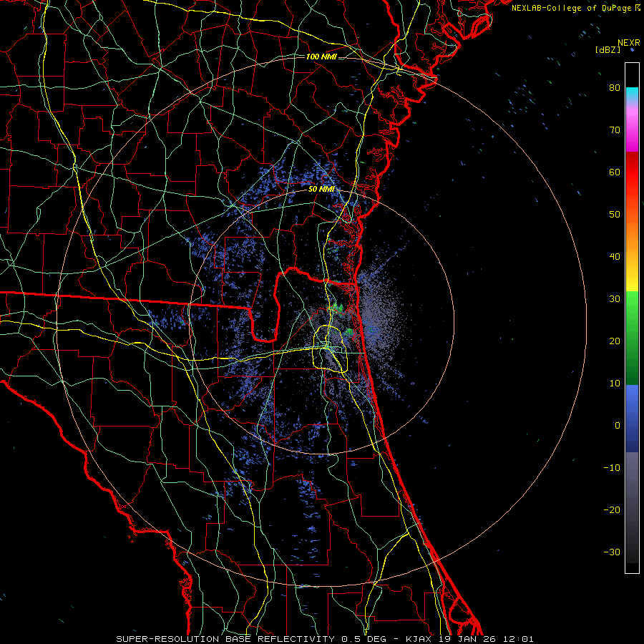Click the 60 value on the dBZ scale
644x644 pixels.
coord(615,172)
